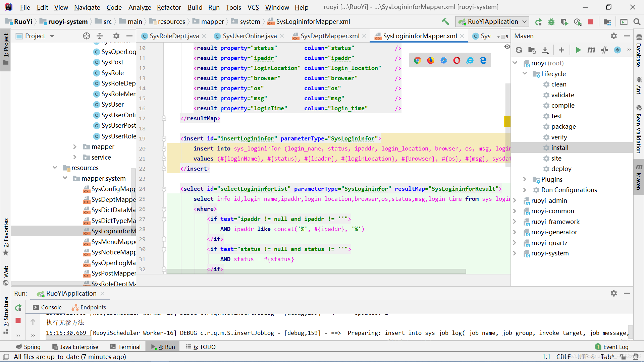Start debugging with the bug icon
This screenshot has height=362, width=644.
click(x=551, y=22)
